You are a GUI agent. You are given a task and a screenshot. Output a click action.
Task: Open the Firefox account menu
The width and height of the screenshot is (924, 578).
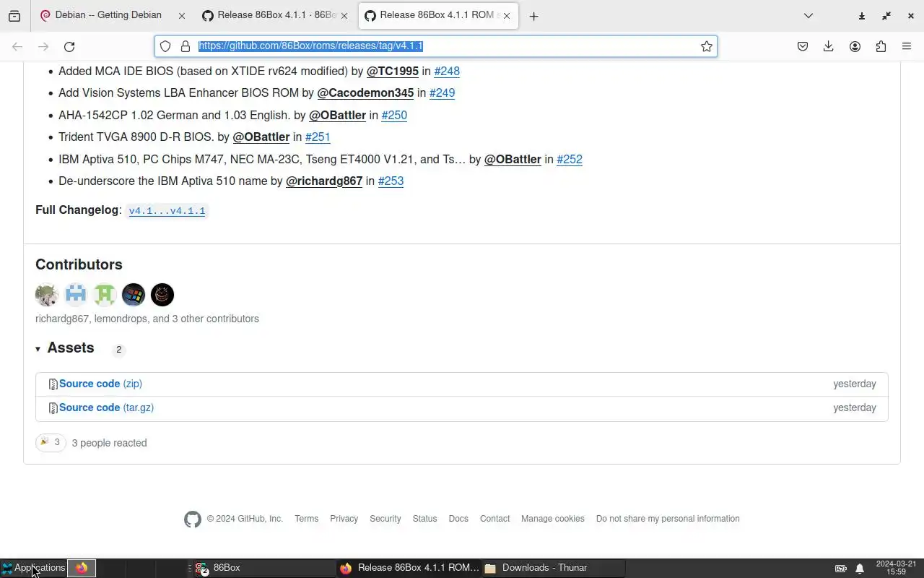[x=855, y=46]
